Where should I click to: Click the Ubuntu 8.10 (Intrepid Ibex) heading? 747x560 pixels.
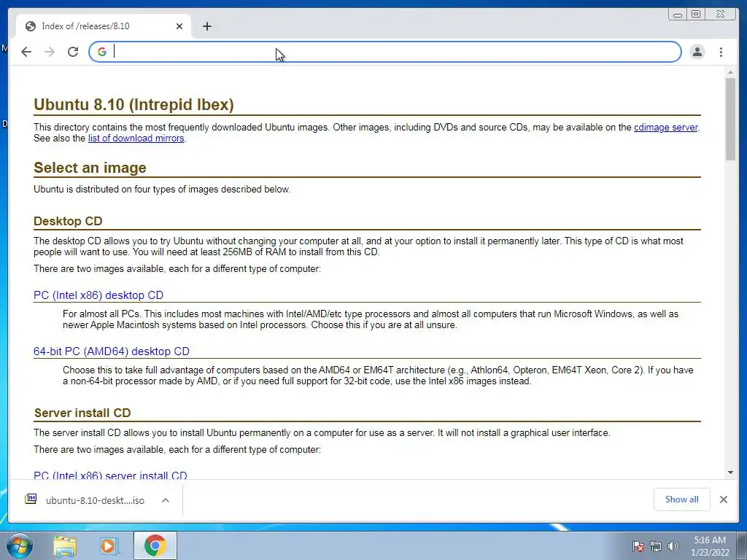point(133,104)
